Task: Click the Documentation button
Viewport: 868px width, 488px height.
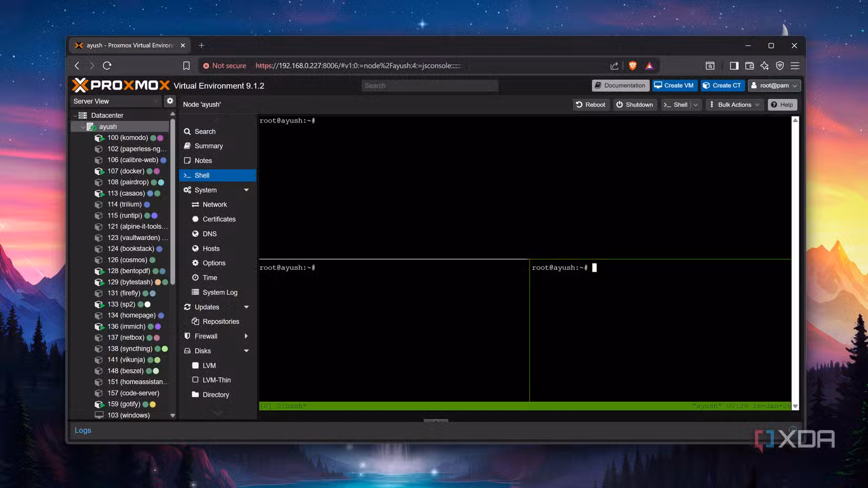Action: 620,85
